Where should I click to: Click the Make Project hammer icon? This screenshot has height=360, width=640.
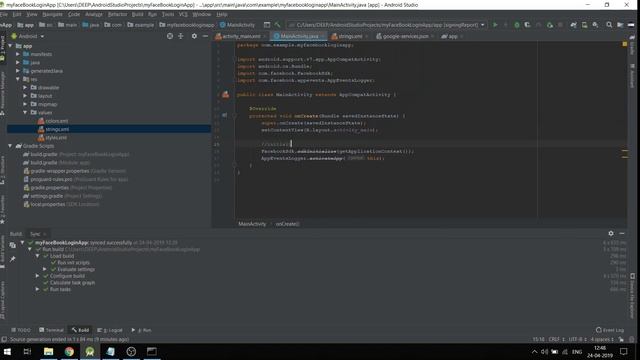tap(278, 25)
